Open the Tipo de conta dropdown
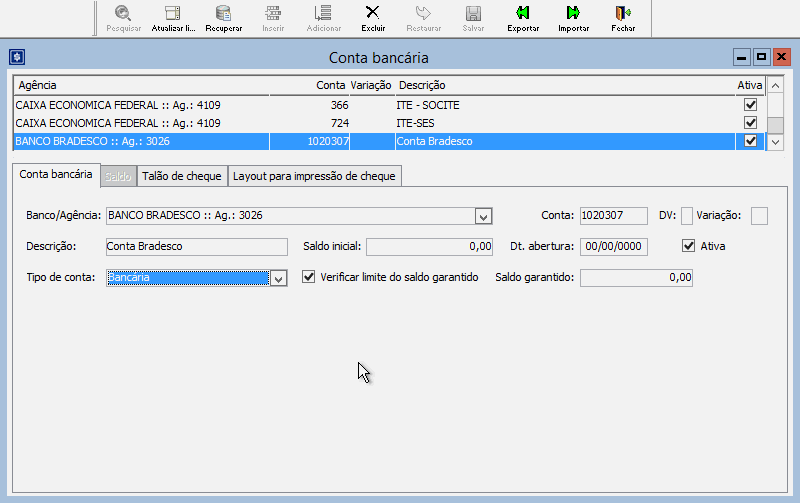Image resolution: width=800 pixels, height=503 pixels. point(279,278)
